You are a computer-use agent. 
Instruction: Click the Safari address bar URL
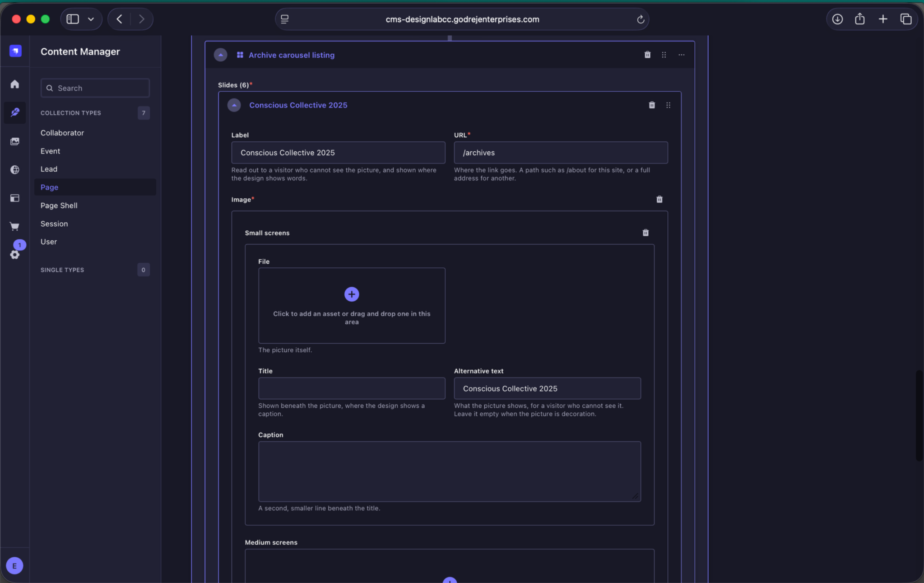462,19
